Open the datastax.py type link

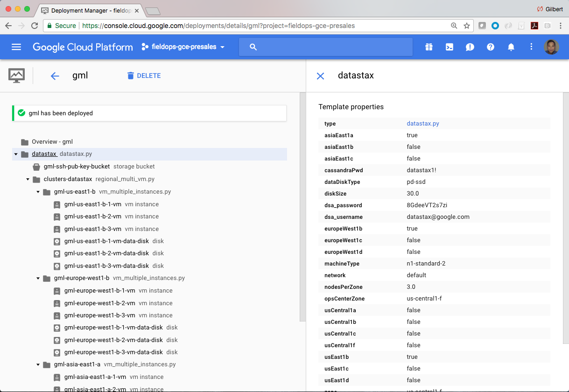point(423,124)
